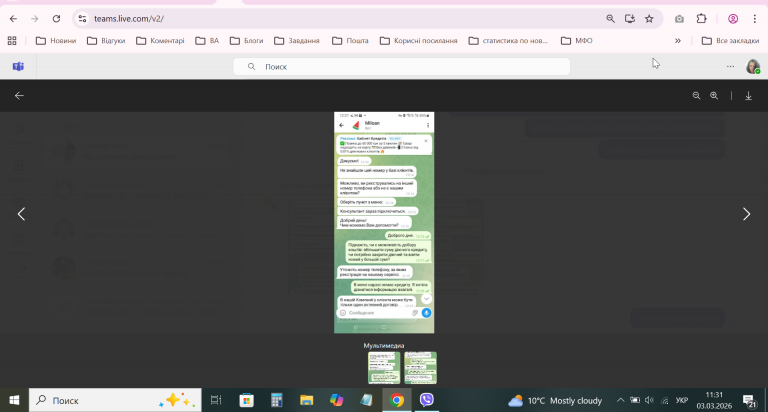Click the taskbar Поиск search box
Screen dimensions: 768x412
[x=115, y=400]
